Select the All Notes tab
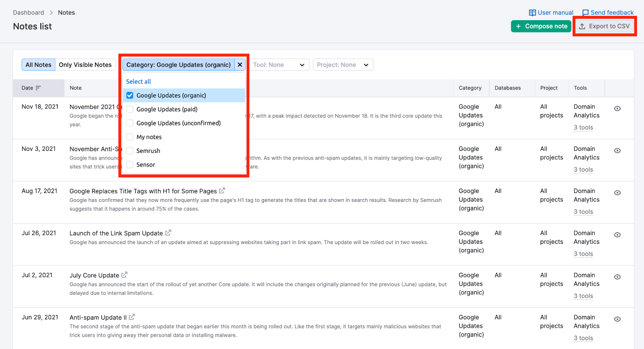The width and height of the screenshot is (644, 349). [x=38, y=65]
